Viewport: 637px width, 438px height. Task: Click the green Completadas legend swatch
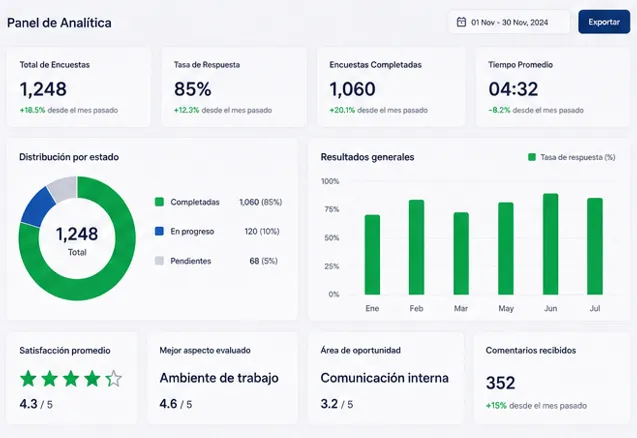pos(159,202)
